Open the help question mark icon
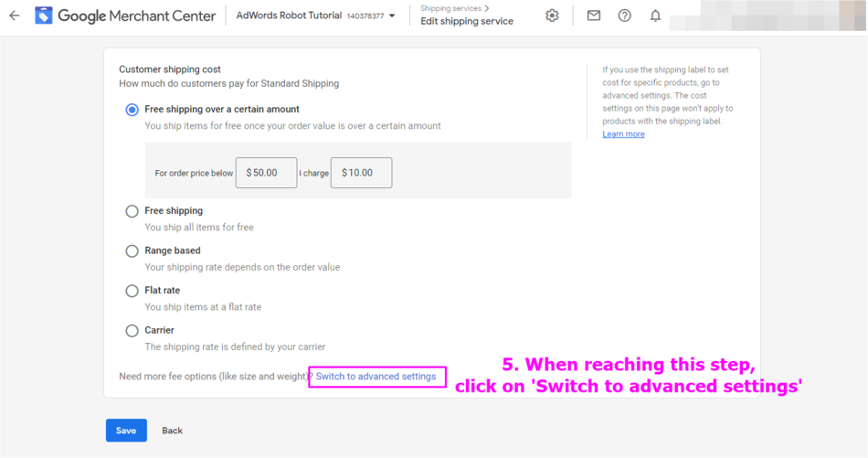 (624, 16)
